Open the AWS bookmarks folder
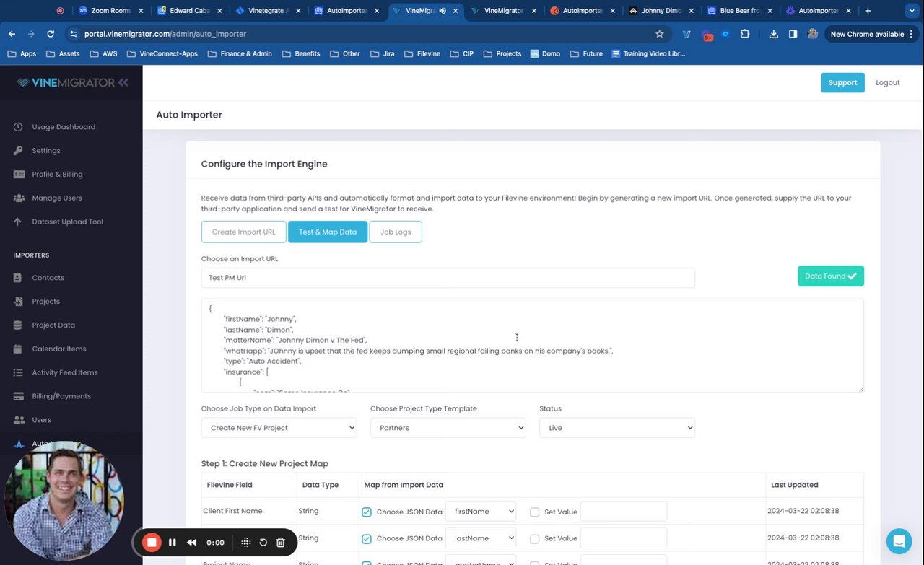This screenshot has width=924, height=565. click(103, 54)
